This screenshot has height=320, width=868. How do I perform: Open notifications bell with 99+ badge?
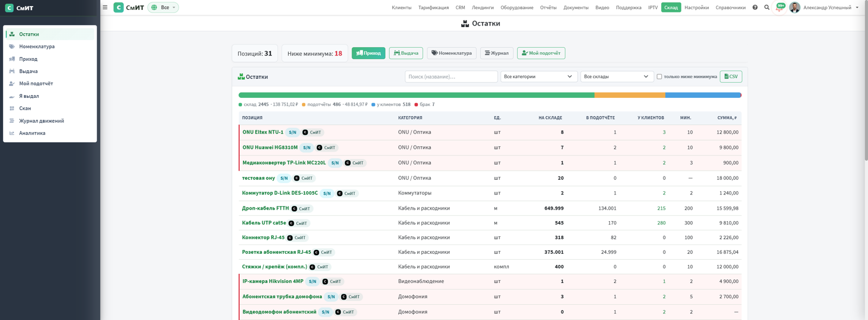(x=780, y=8)
